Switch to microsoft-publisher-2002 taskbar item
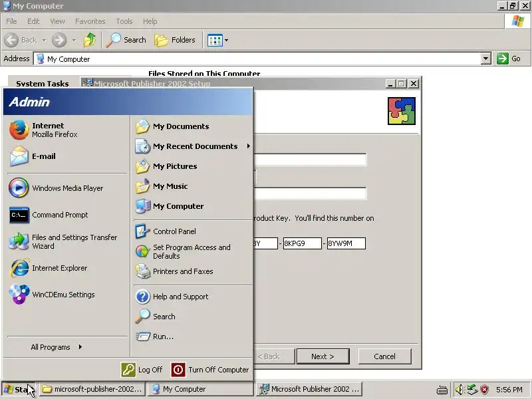 pos(92,389)
